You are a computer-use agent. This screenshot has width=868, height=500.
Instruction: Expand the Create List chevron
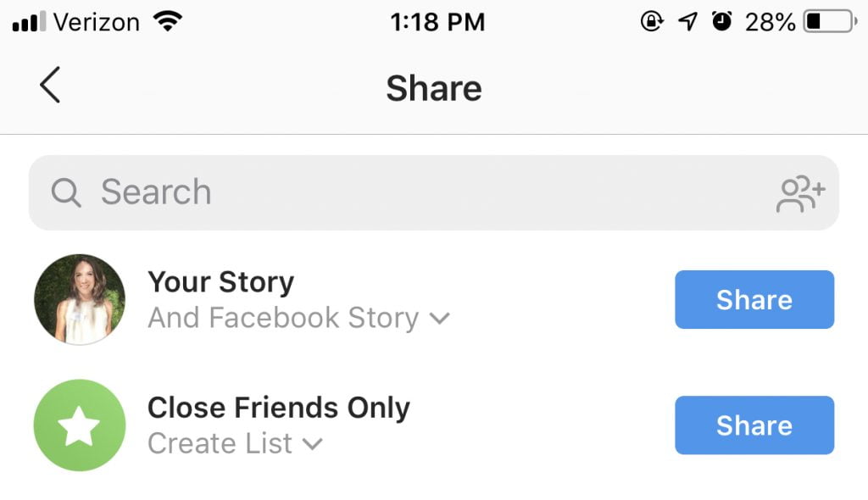(x=313, y=443)
